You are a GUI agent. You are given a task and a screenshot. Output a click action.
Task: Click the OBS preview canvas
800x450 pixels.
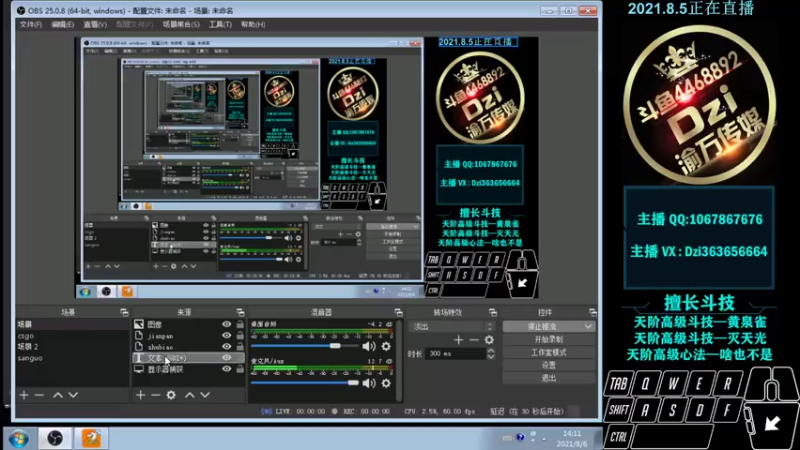(x=306, y=168)
